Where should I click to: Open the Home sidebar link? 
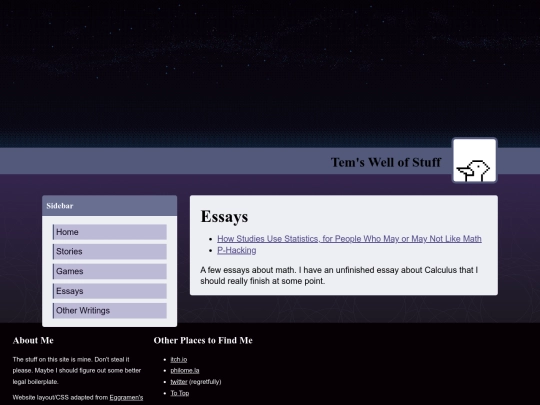pyautogui.click(x=110, y=232)
